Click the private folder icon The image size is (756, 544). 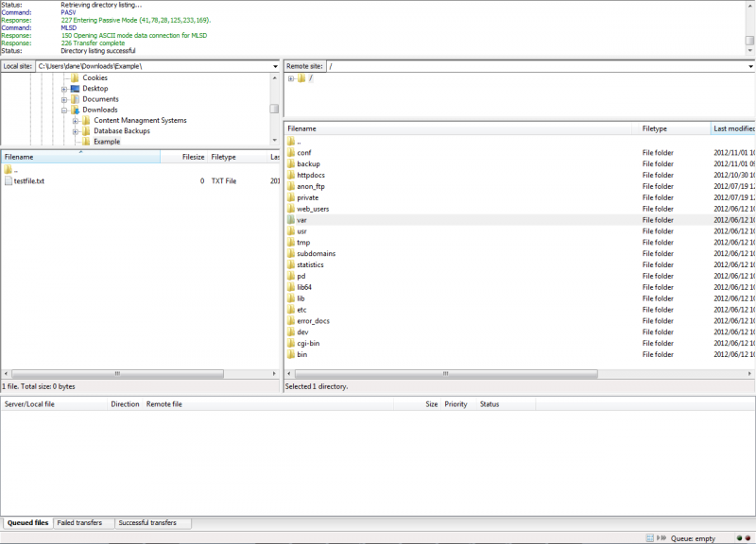click(x=291, y=197)
